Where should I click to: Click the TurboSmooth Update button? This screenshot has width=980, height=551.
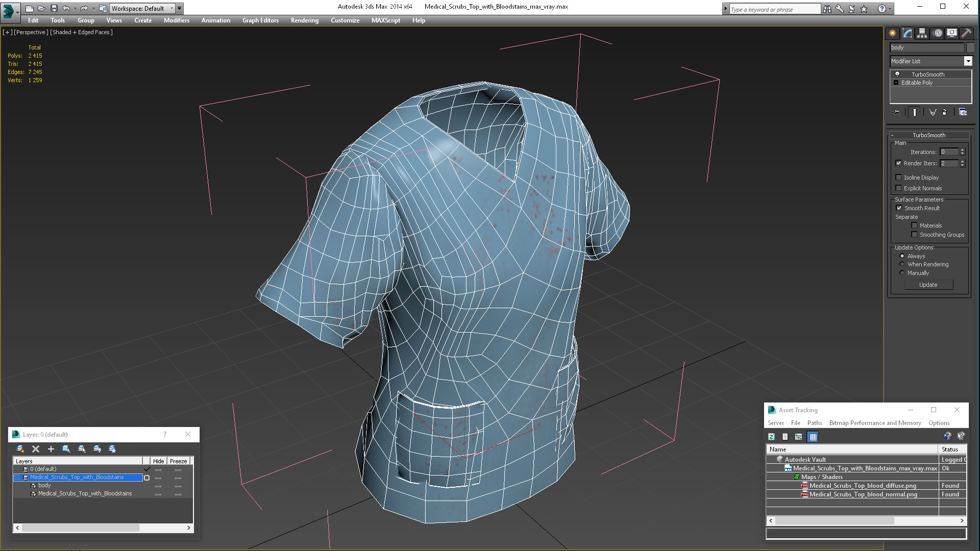coord(928,285)
